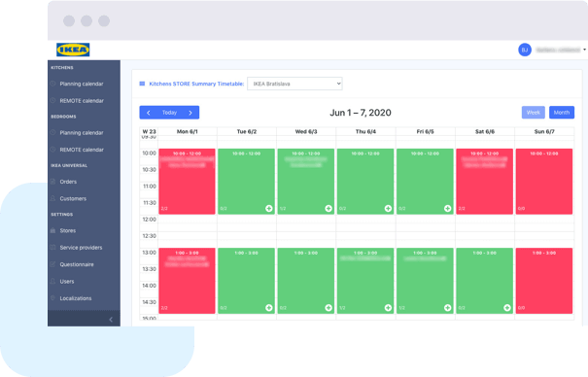Open the Customers page
Image resolution: width=588 pixels, height=377 pixels.
[73, 198]
